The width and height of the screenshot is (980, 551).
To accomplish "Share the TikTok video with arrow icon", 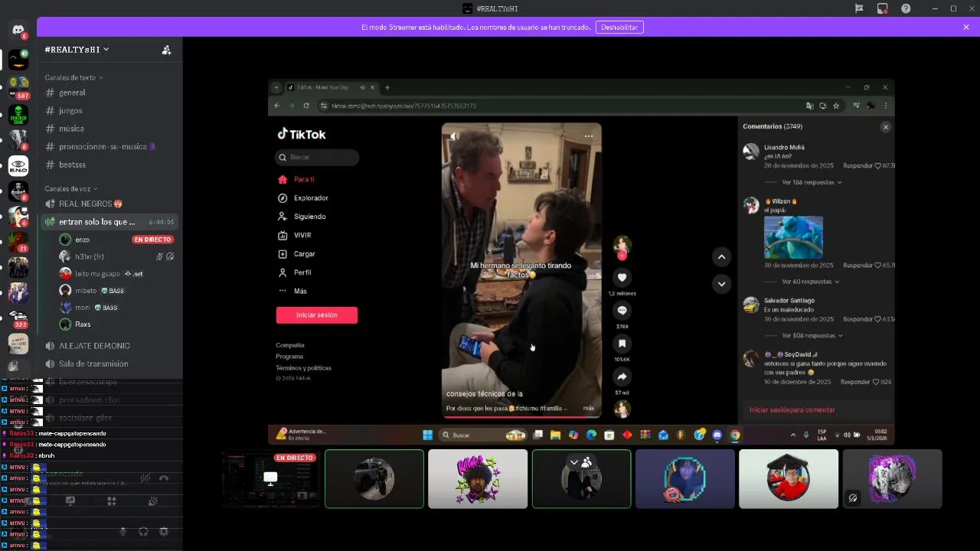I will click(x=622, y=377).
